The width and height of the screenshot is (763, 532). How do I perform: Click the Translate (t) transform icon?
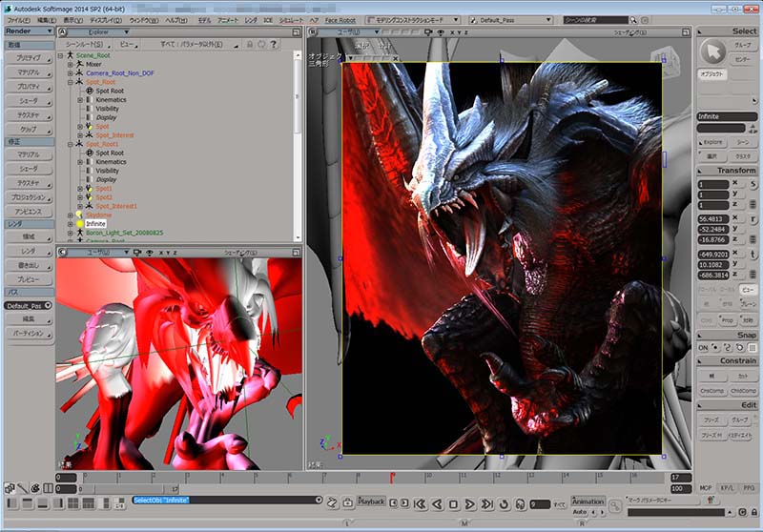point(753,255)
